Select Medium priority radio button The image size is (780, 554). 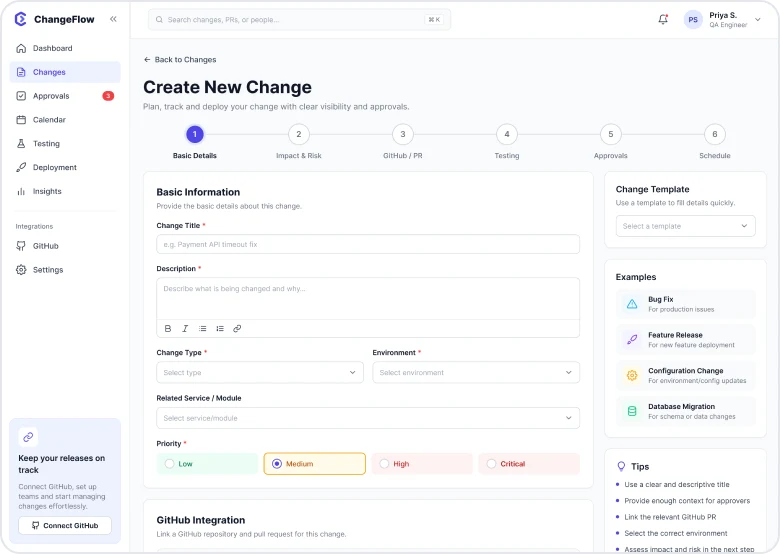[277, 464]
